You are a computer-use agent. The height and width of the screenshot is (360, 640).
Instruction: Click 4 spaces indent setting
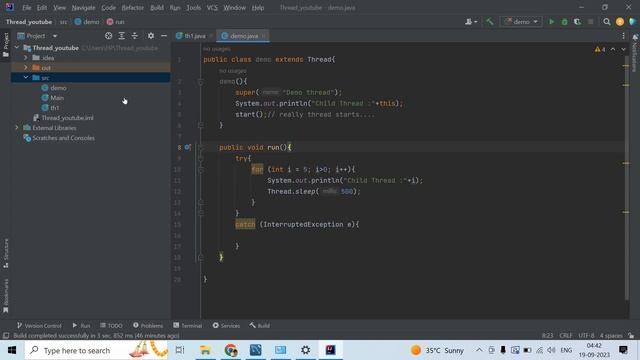(611, 336)
